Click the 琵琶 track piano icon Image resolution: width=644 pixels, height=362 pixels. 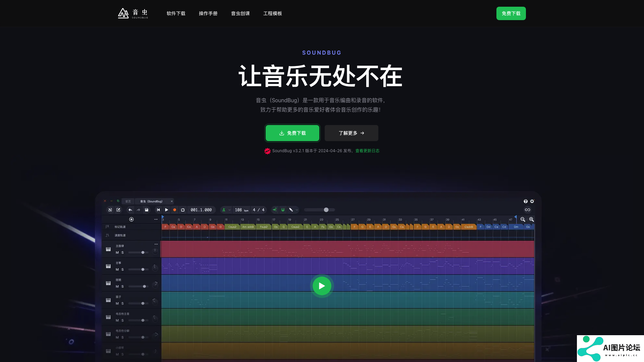pos(108,283)
